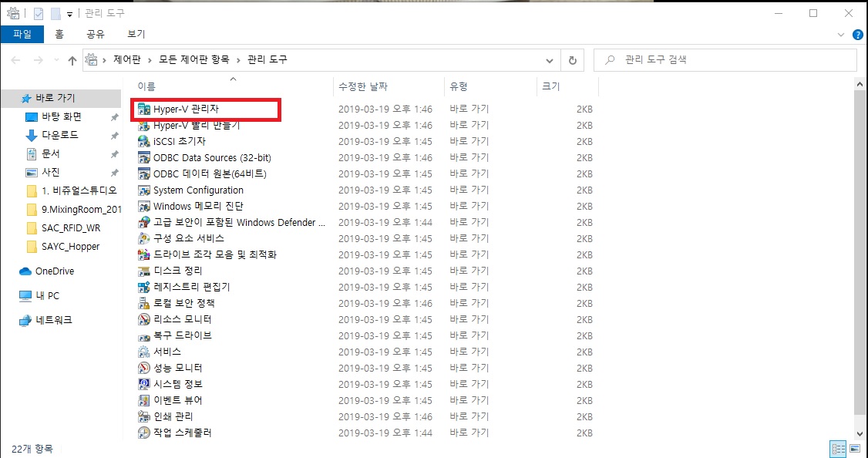Select the 리소스 모니터 icon
Viewport: 868px width, 458px height.
coord(144,319)
